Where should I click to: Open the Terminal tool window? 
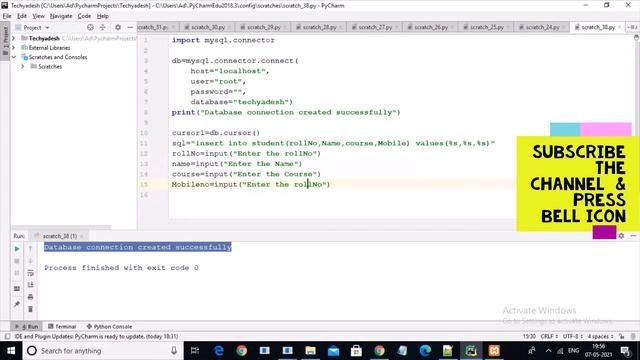click(62, 327)
